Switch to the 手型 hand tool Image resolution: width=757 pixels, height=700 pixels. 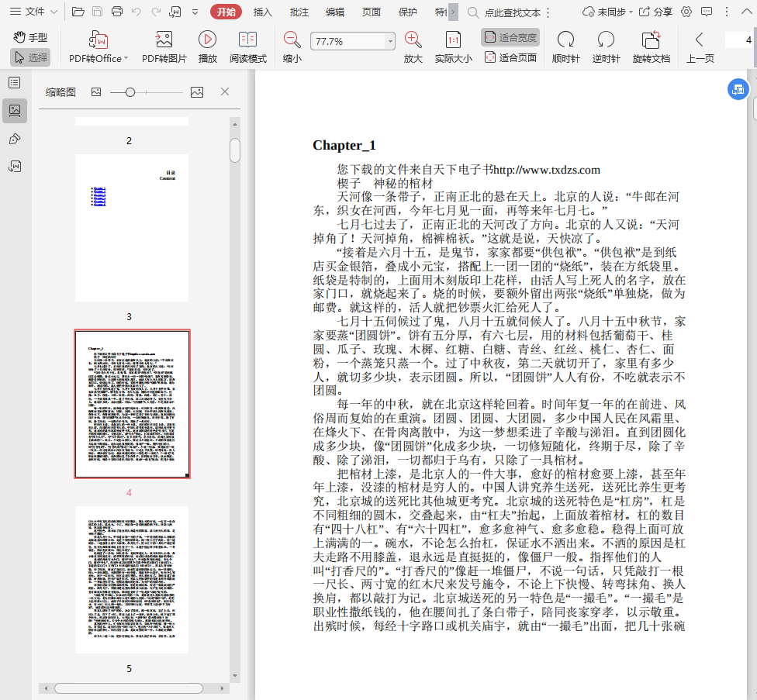pyautogui.click(x=30, y=37)
